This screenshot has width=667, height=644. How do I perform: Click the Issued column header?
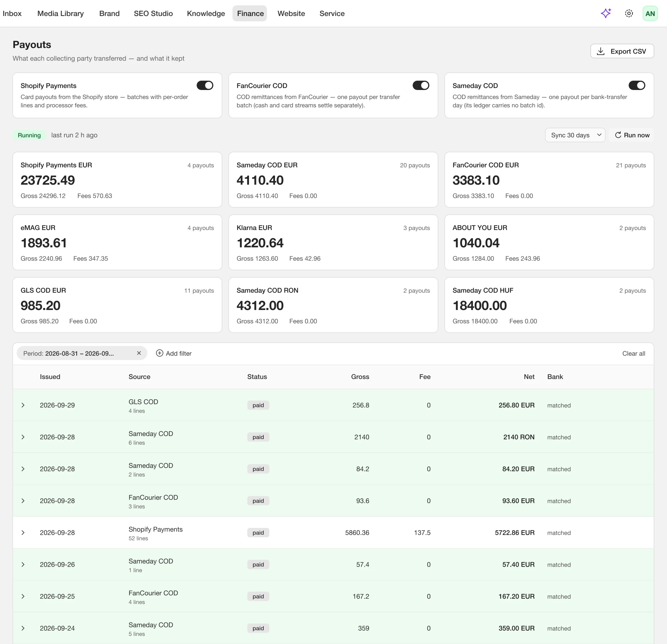tap(50, 376)
